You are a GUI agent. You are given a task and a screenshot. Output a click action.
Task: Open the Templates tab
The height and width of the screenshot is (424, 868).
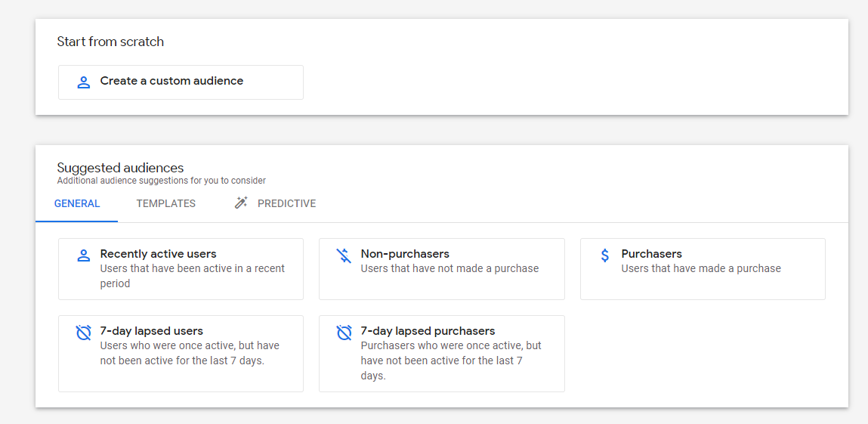[x=166, y=203]
